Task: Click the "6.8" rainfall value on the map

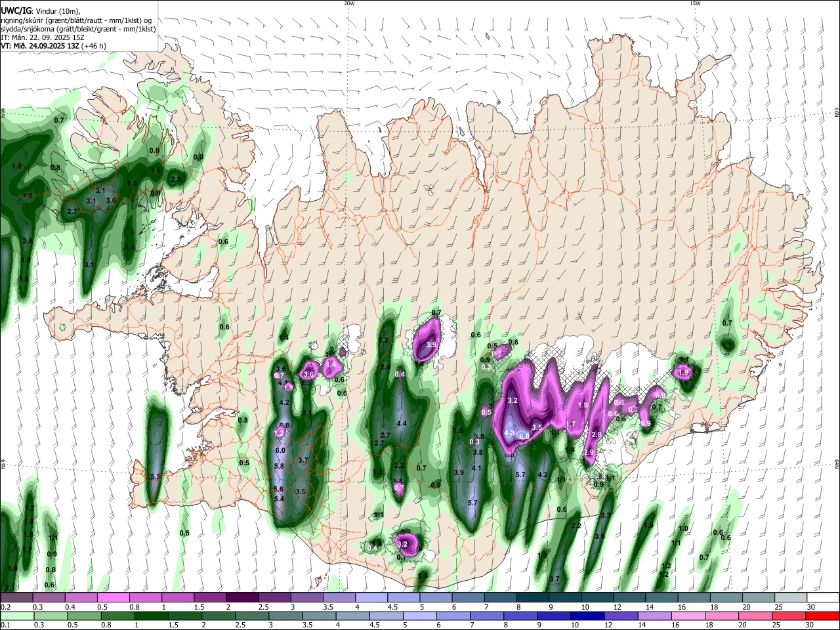Action: pyautogui.click(x=284, y=425)
